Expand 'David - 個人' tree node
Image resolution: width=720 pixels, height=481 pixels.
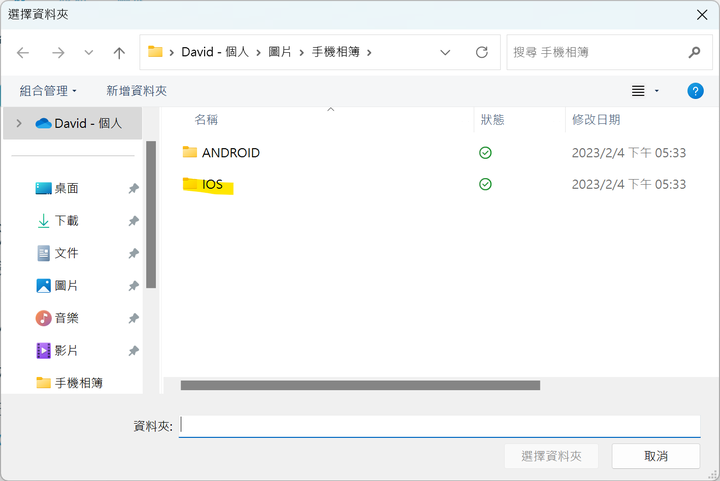(19, 123)
